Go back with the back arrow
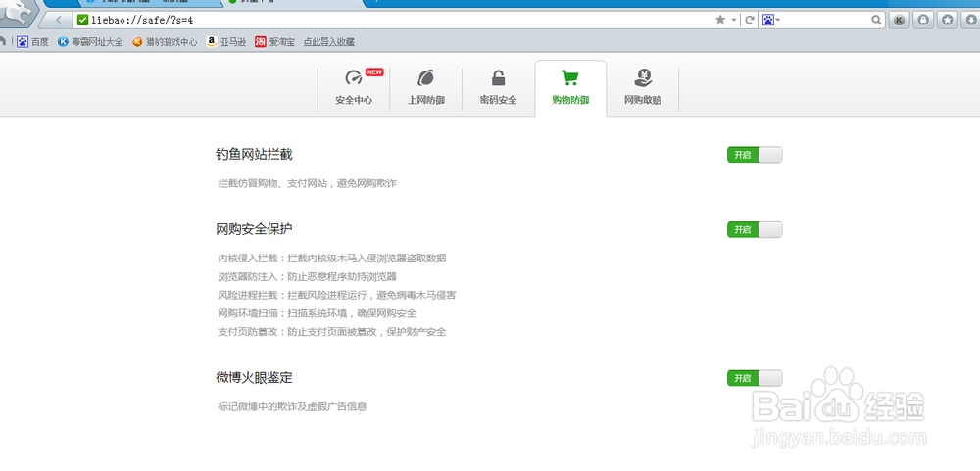980x471 pixels. [60, 20]
